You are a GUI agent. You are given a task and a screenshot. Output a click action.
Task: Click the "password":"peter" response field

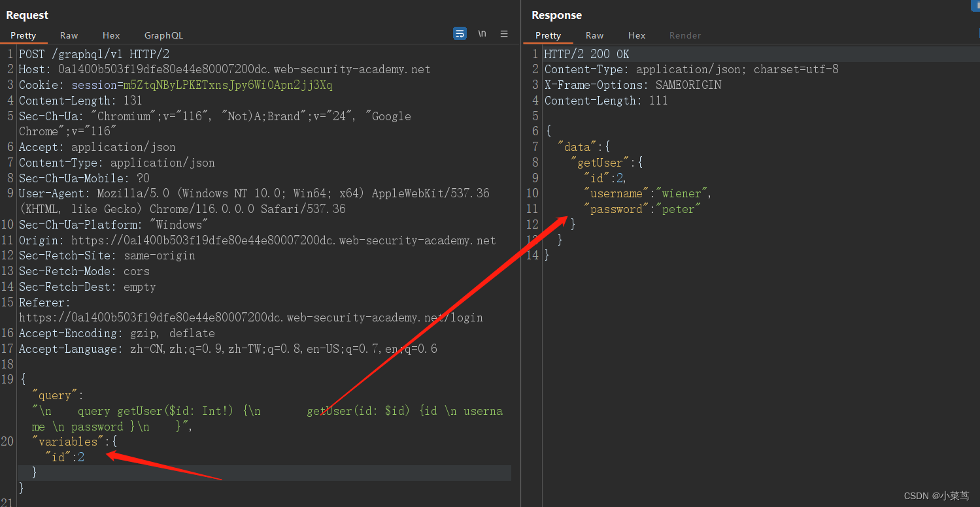tap(642, 209)
